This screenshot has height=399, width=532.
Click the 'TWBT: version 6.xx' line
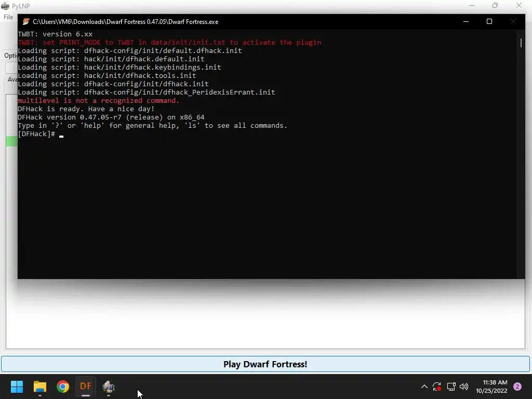(x=55, y=34)
